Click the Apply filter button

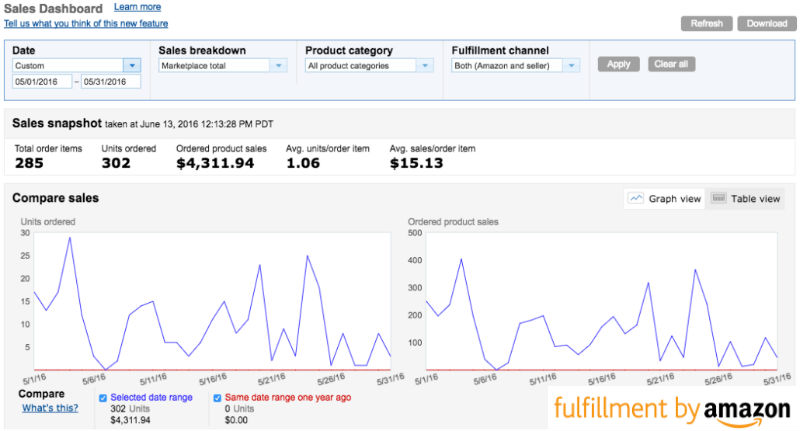(x=619, y=64)
